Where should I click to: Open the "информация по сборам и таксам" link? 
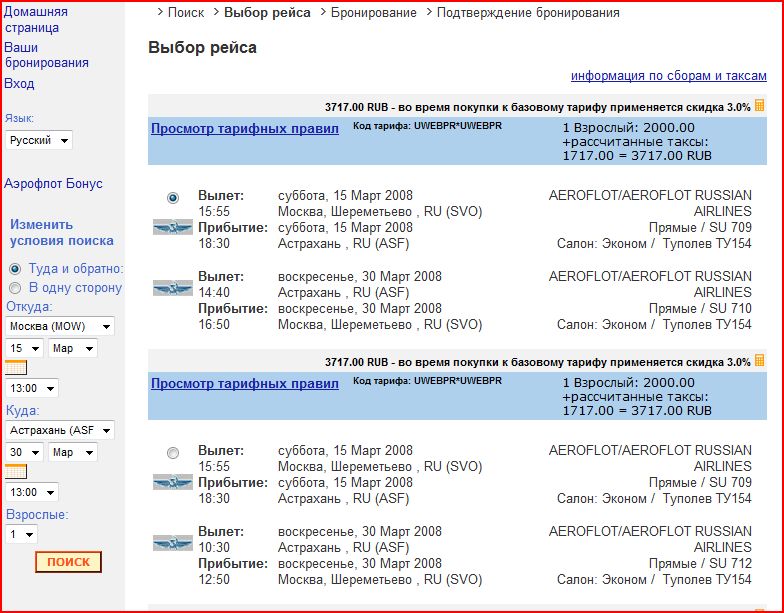tap(668, 76)
